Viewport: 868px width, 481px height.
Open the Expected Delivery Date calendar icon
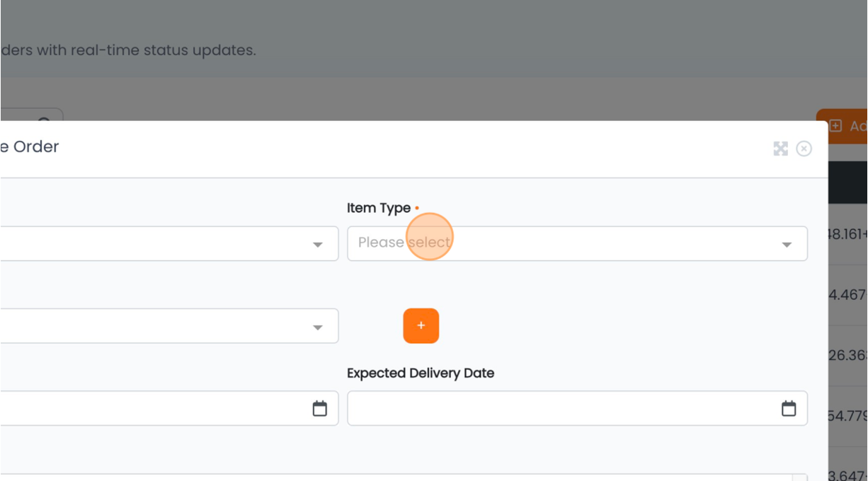[789, 408]
